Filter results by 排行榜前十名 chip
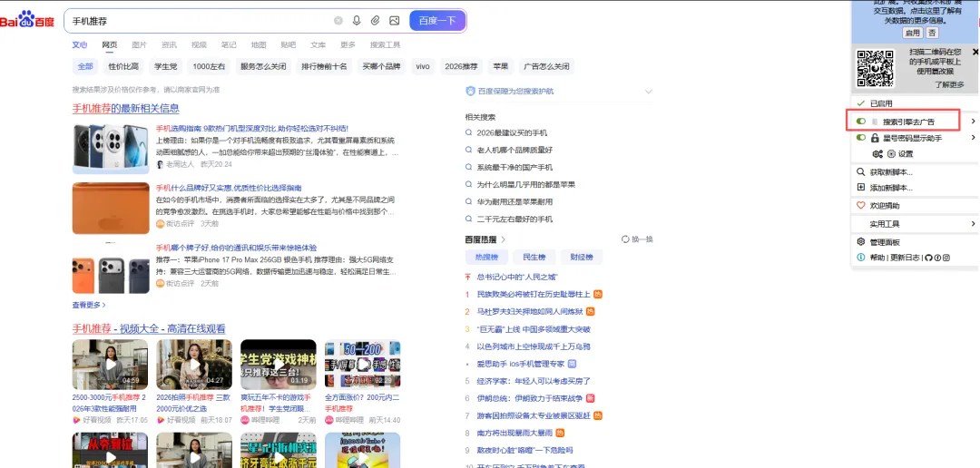This screenshot has width=980, height=468. coord(324,66)
